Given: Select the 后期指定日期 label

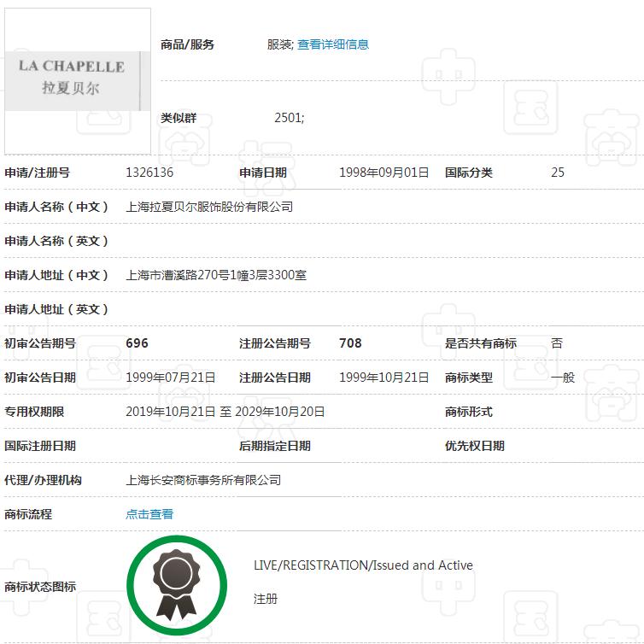Looking at the screenshot, I should [x=275, y=446].
